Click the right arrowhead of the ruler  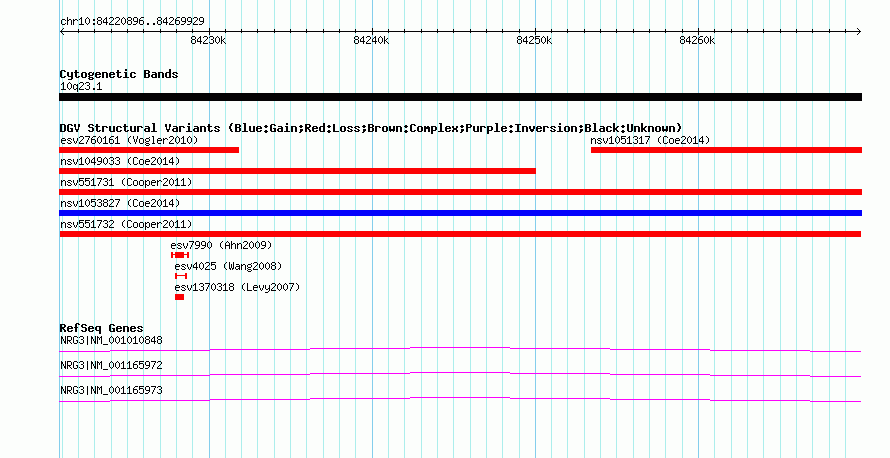click(x=859, y=32)
